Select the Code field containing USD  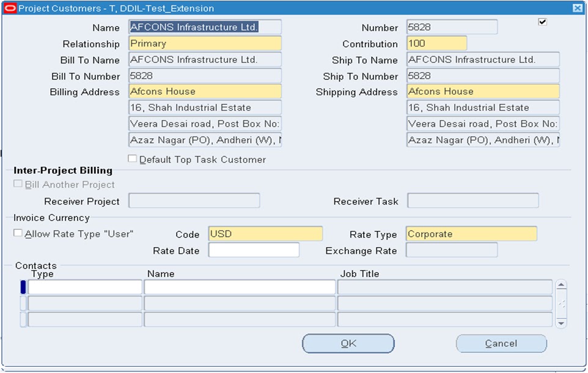click(x=265, y=234)
